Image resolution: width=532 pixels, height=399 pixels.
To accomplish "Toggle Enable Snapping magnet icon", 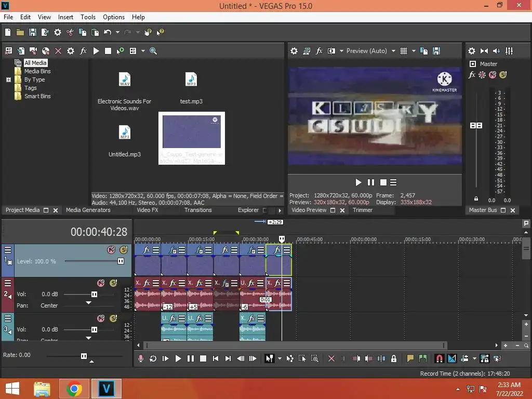I will (439, 358).
